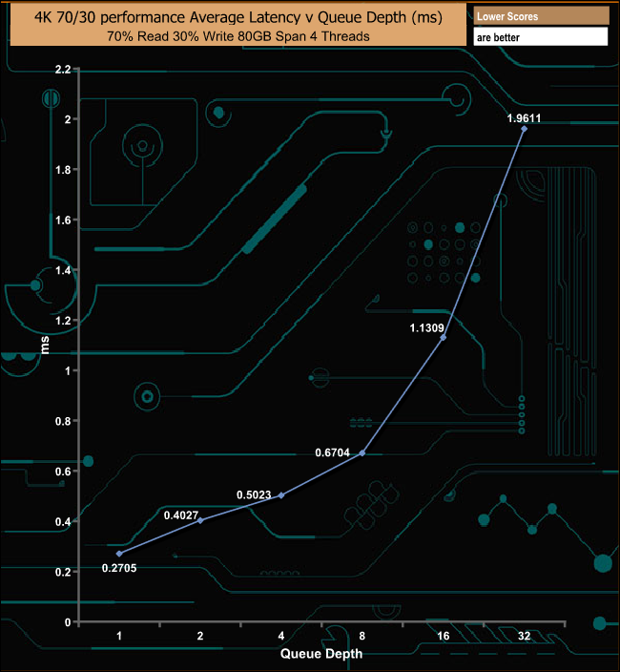Click the 1.4 y-axis tick label
The width and height of the screenshot is (620, 672).
(63, 270)
